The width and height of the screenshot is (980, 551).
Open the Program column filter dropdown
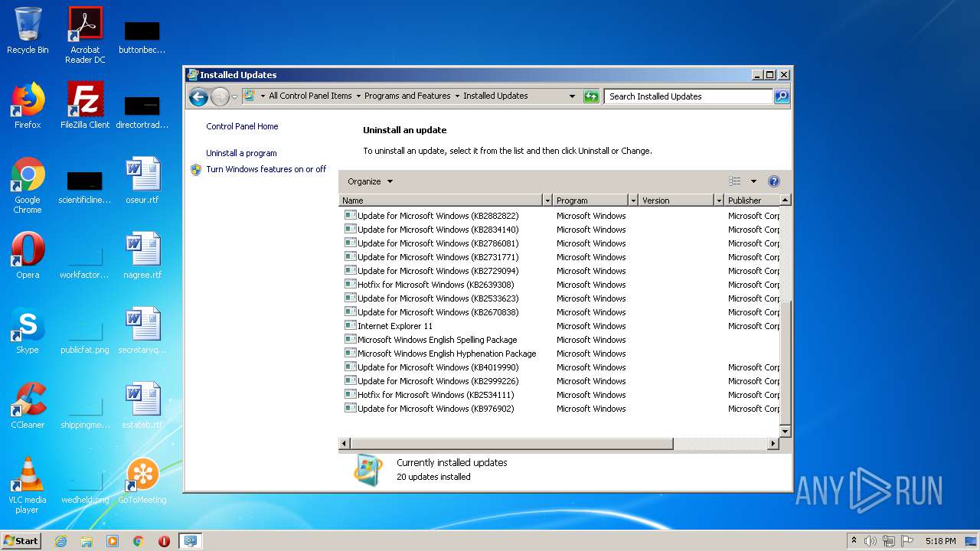632,201
